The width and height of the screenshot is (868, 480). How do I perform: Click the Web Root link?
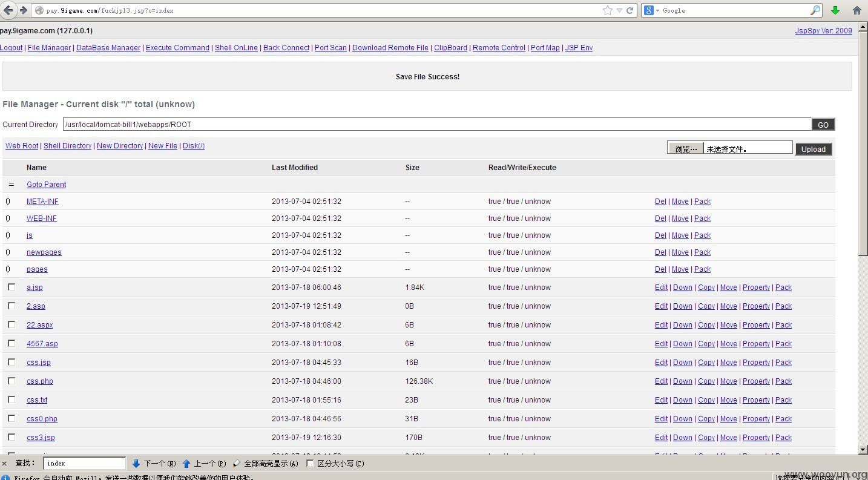tap(22, 146)
